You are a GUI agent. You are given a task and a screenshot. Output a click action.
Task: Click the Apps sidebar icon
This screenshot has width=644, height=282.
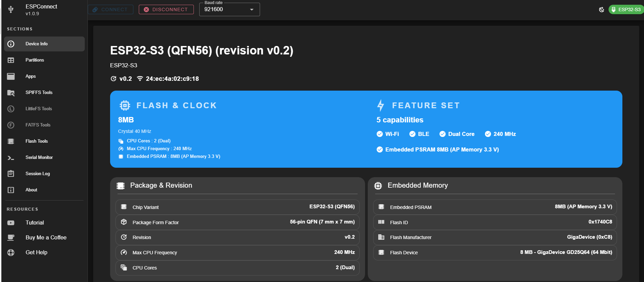tap(11, 76)
